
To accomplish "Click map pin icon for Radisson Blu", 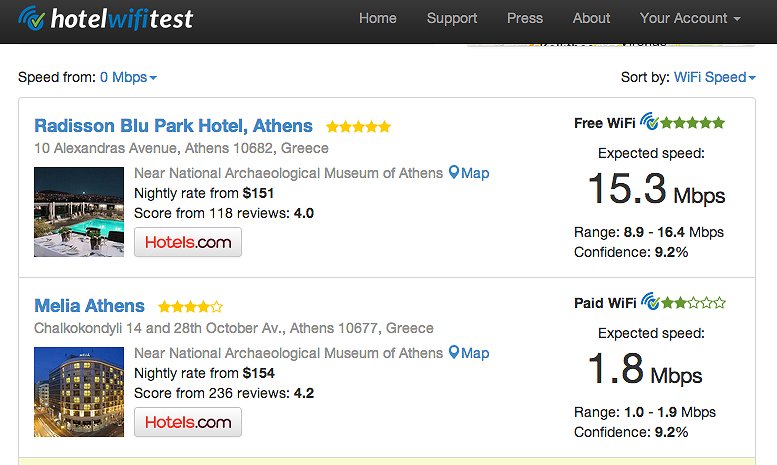I will pos(453,173).
